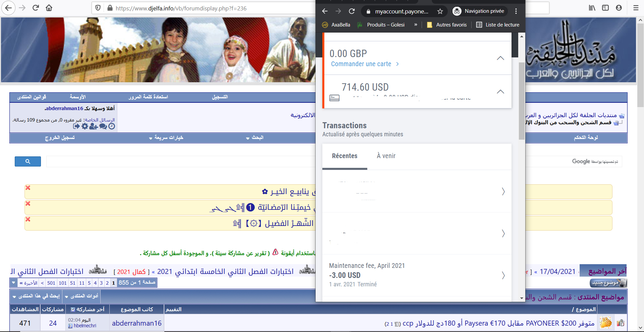The width and height of the screenshot is (644, 332).
Task: Bookmark Payoneer page with star icon
Action: [x=440, y=11]
